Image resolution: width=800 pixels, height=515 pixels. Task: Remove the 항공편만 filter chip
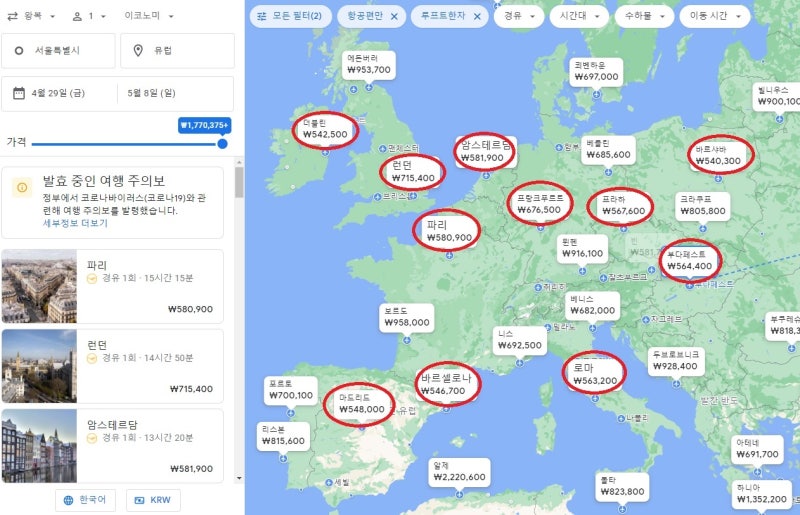(x=394, y=17)
